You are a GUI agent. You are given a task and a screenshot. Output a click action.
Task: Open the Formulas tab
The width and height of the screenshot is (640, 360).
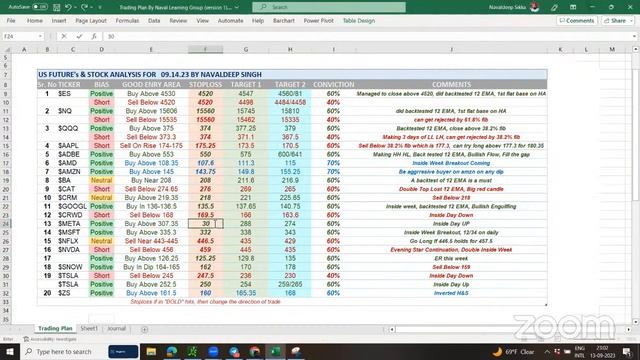pyautogui.click(x=127, y=20)
